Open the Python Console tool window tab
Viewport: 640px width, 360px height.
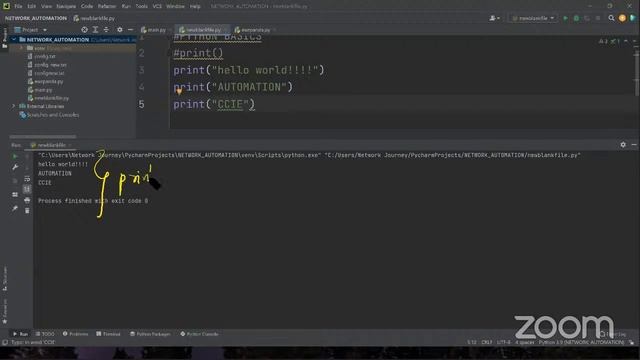pos(200,334)
